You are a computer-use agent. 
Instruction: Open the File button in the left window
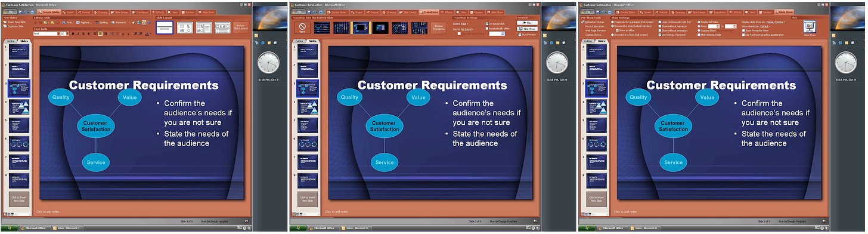10,13
